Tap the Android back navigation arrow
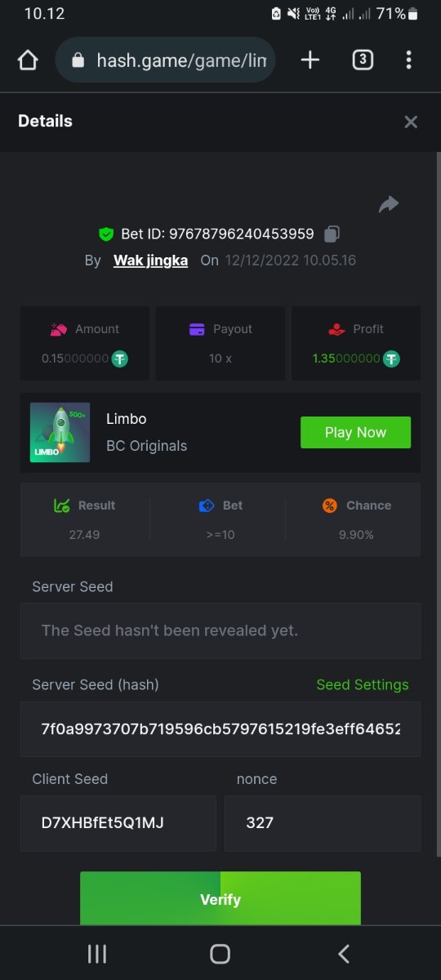Viewport: 441px width, 980px height. coord(344,954)
